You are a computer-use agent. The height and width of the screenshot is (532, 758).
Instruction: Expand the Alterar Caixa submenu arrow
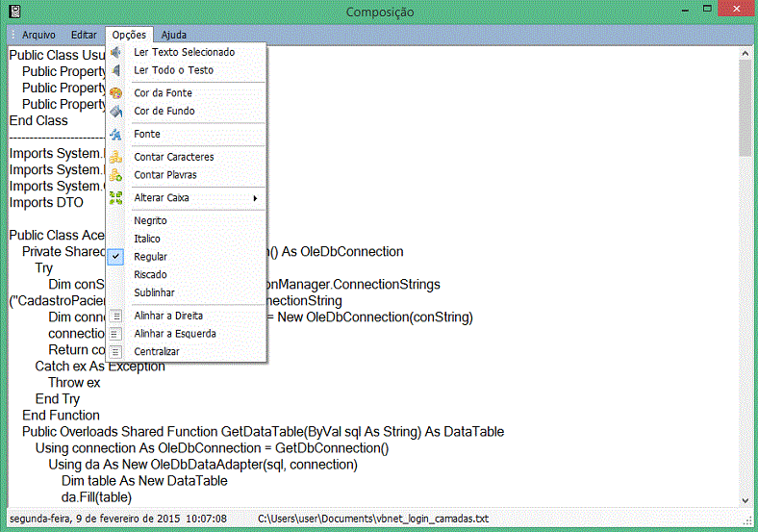(255, 198)
